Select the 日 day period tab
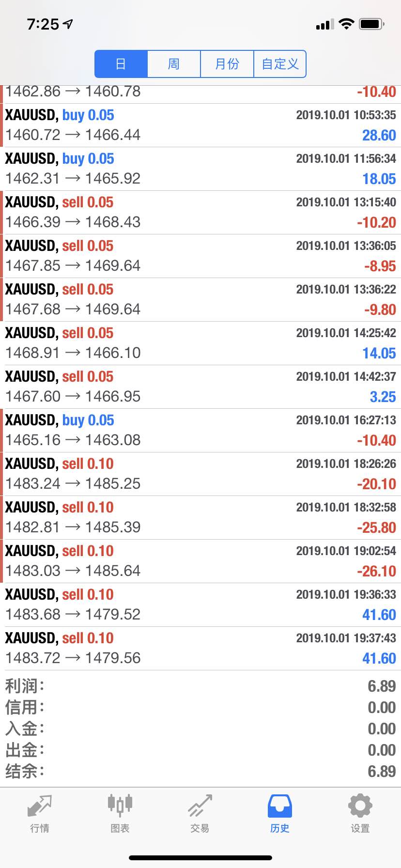The image size is (401, 868). coord(121,64)
